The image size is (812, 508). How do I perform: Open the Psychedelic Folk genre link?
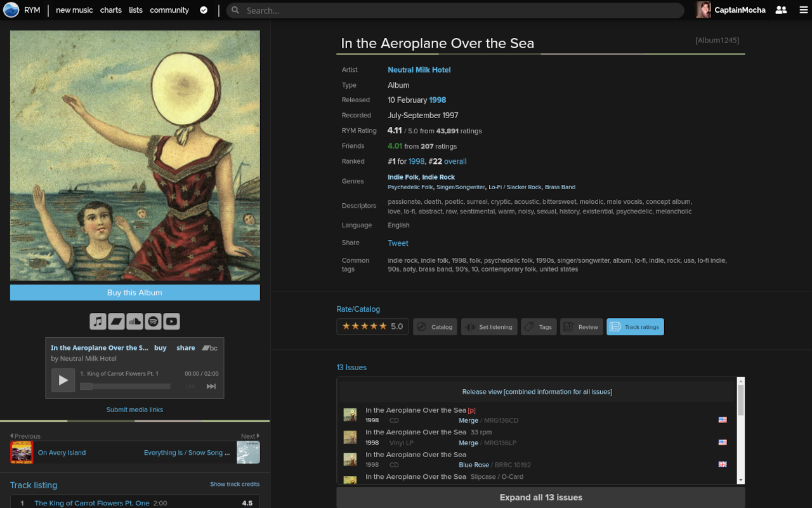tap(410, 187)
